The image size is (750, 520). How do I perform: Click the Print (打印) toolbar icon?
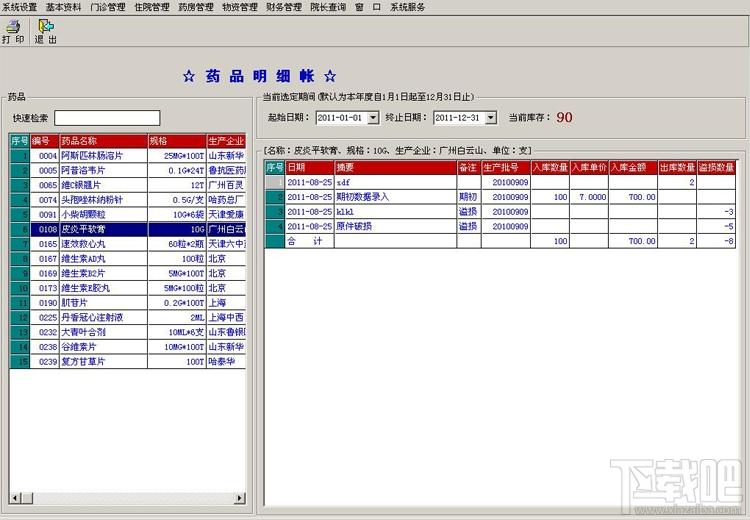coord(13,32)
